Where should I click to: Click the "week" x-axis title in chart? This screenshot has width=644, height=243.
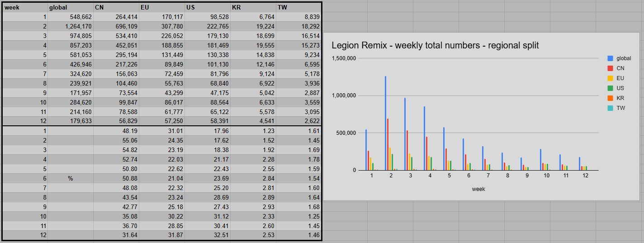click(x=478, y=189)
